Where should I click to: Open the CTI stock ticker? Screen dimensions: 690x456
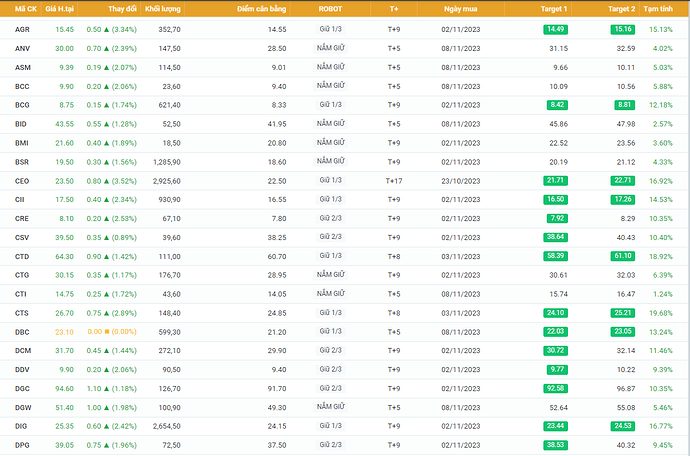tap(21, 294)
